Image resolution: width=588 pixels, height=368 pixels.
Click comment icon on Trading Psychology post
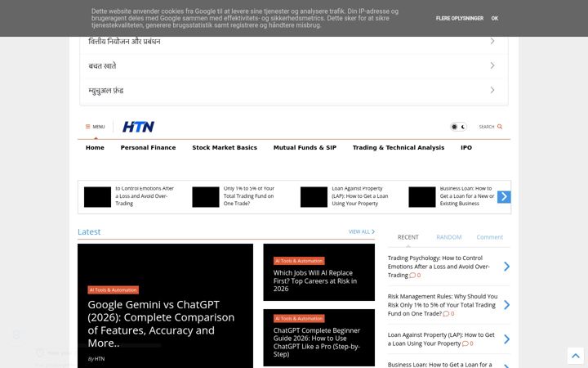(x=412, y=276)
